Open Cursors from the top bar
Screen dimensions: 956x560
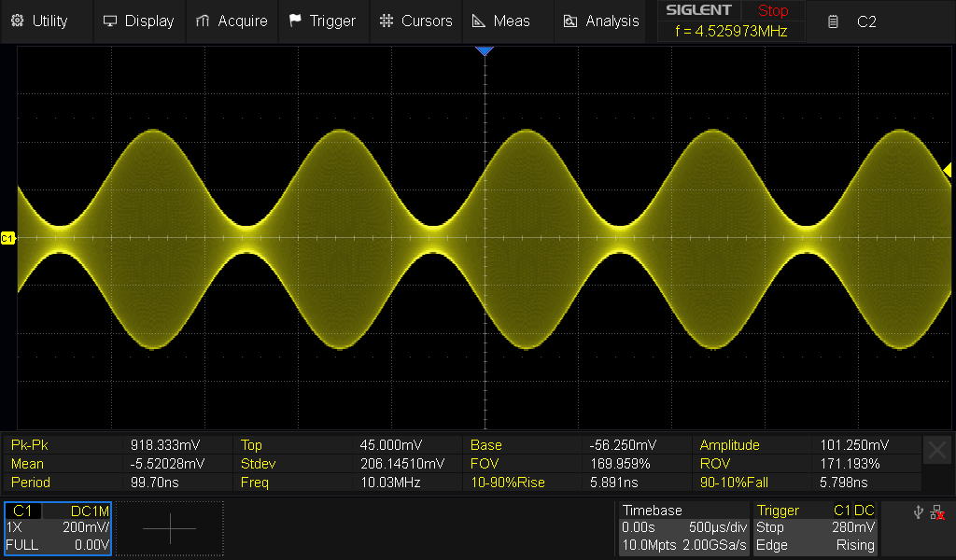click(415, 21)
